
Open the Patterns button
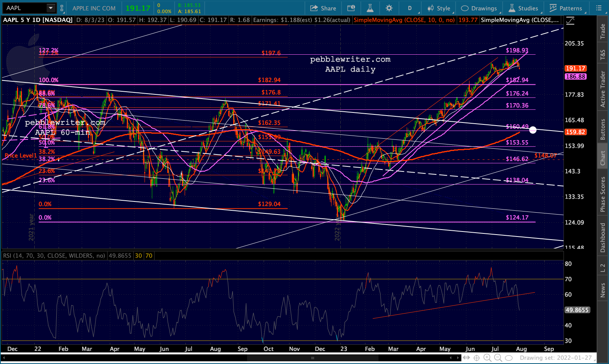point(566,8)
